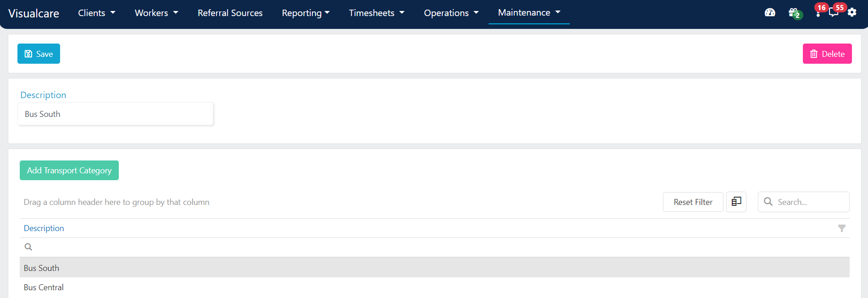Click the grid Search box
Image resolution: width=868 pixels, height=298 pixels.
[804, 202]
